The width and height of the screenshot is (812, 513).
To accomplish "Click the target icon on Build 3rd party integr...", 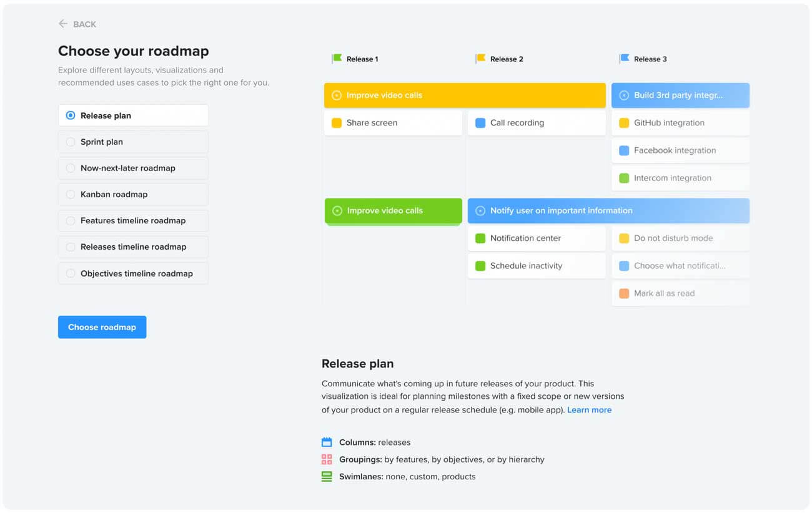I will coord(623,95).
